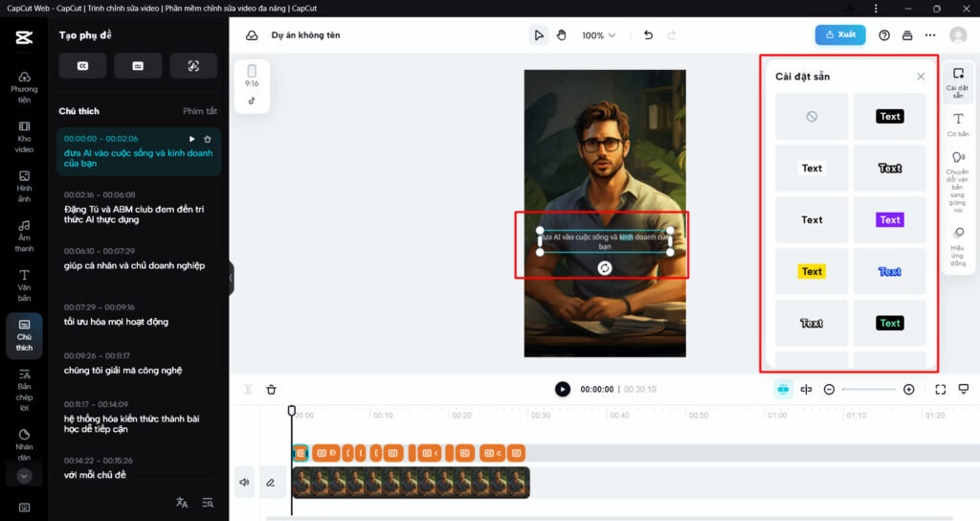Click the Xuất export button
Viewport: 980px width, 521px height.
coord(839,34)
